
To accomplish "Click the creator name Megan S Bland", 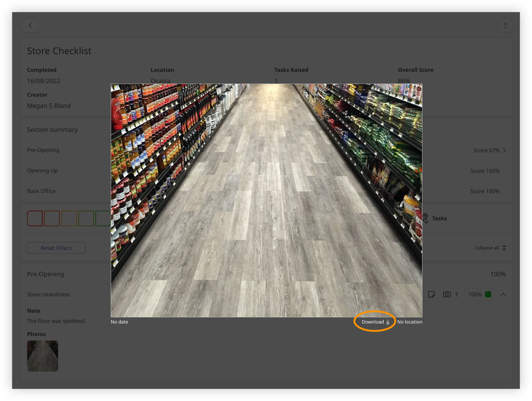I will 49,106.
